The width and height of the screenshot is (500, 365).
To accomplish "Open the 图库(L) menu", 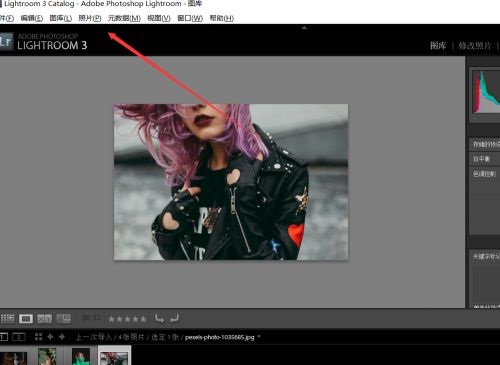I will coord(61,18).
